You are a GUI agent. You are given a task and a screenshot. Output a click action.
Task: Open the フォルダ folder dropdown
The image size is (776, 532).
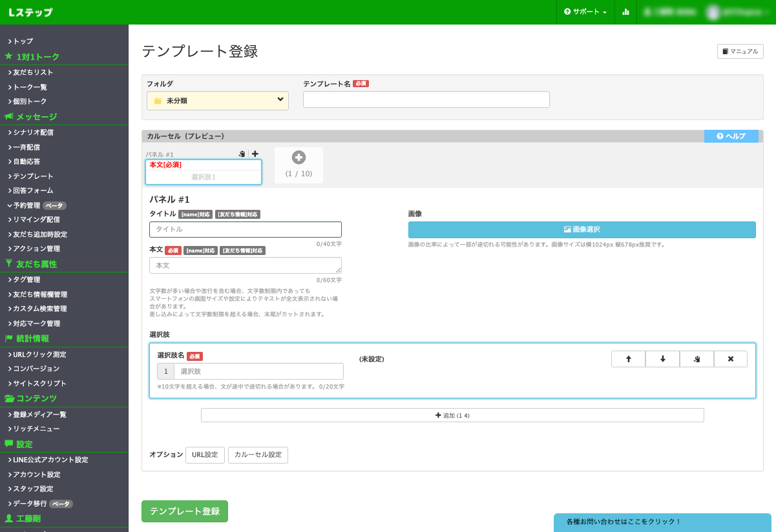217,100
